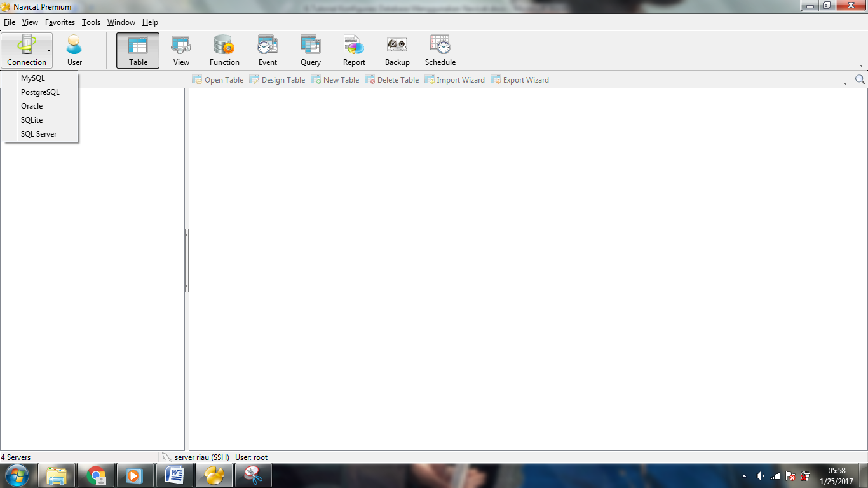Open the Favorites menu

[x=60, y=22]
